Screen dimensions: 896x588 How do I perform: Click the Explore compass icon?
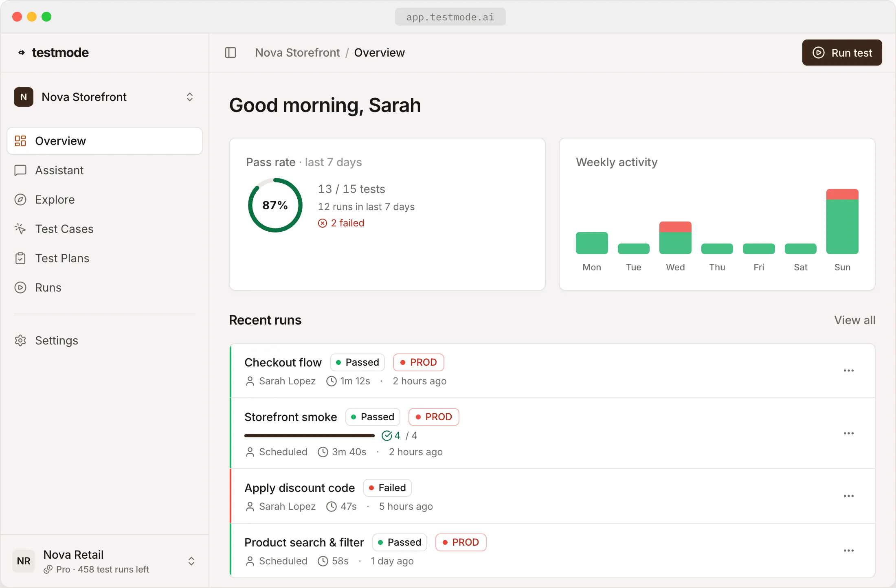(x=20, y=200)
